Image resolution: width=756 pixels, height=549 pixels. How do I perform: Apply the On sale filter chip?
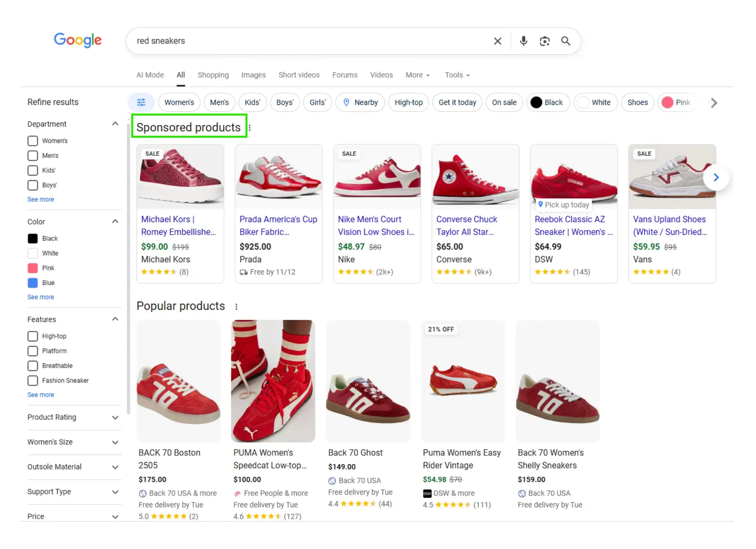pos(504,103)
